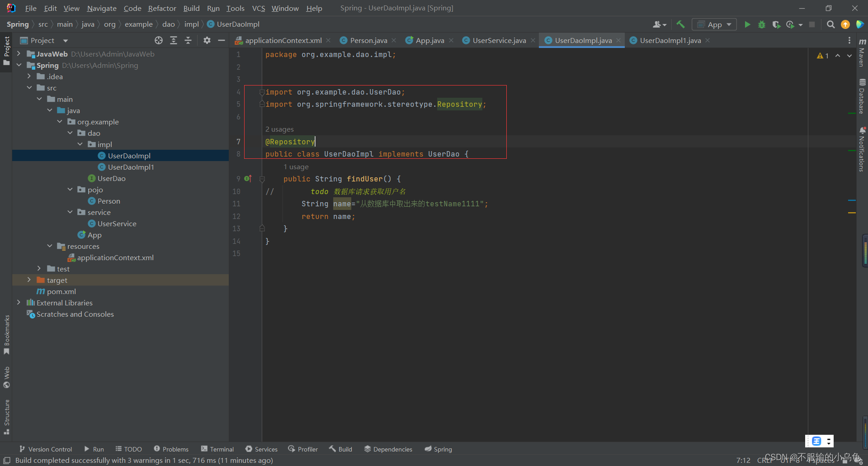Image resolution: width=868 pixels, height=466 pixels.
Task: Open Project panel settings gear
Action: click(x=207, y=40)
